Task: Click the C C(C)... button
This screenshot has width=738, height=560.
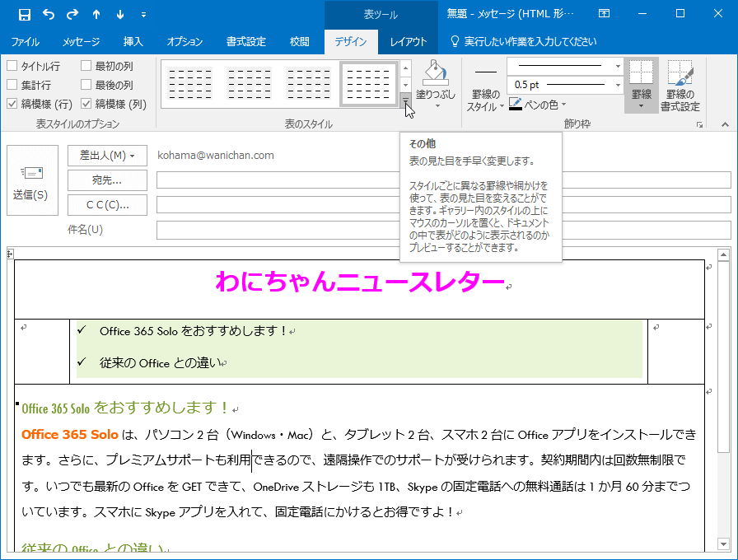Action: click(x=107, y=205)
